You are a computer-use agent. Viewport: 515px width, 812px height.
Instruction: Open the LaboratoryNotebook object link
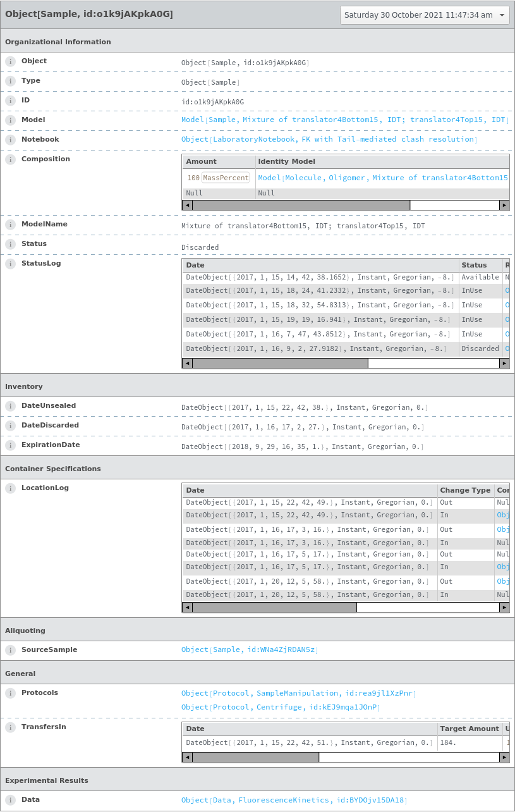point(329,139)
